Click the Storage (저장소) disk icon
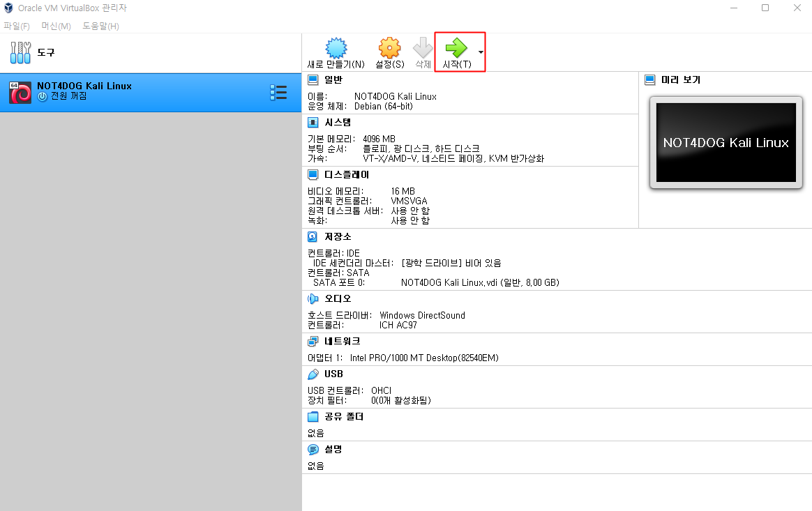Viewport: 812px width, 511px height. point(313,236)
